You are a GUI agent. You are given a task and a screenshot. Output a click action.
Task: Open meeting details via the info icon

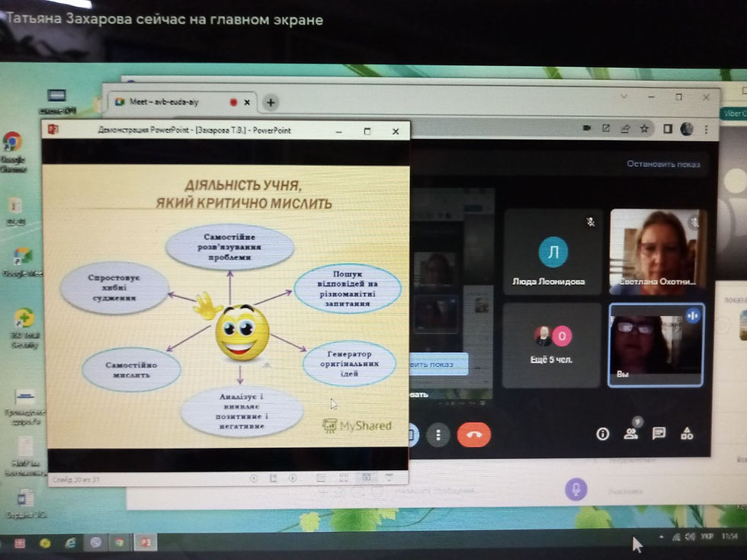pyautogui.click(x=602, y=433)
